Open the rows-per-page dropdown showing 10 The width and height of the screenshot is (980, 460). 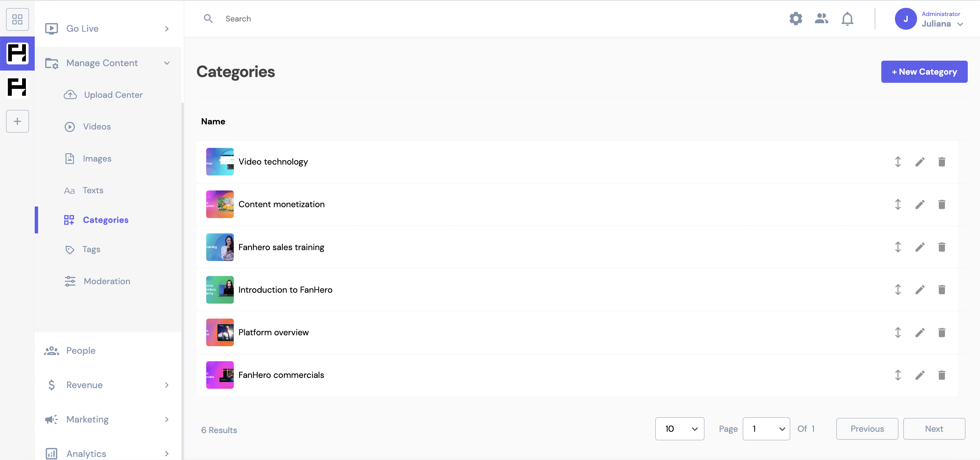[680, 429]
